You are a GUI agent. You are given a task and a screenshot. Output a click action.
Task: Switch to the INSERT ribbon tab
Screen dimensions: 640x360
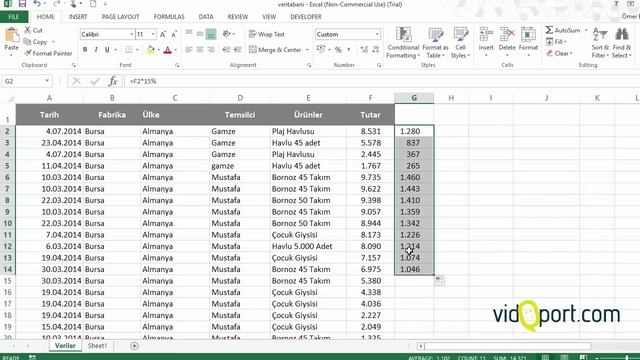(x=78, y=17)
